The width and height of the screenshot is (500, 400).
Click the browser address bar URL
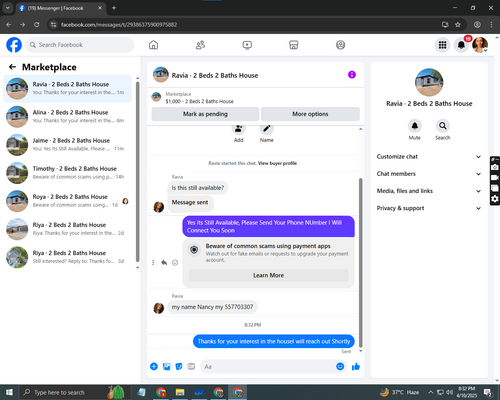tap(119, 25)
